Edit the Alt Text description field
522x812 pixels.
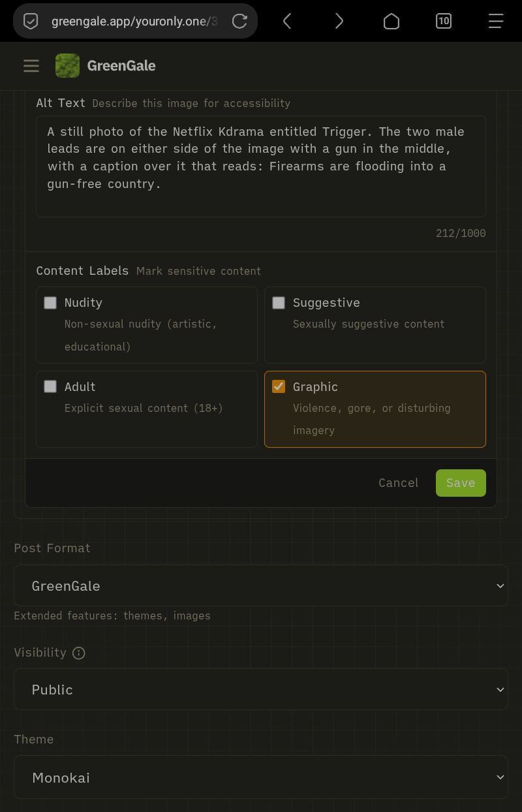pos(260,166)
